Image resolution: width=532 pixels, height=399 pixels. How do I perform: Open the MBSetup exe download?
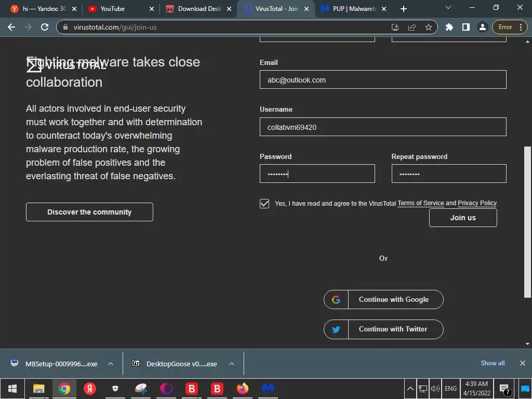coord(61,364)
